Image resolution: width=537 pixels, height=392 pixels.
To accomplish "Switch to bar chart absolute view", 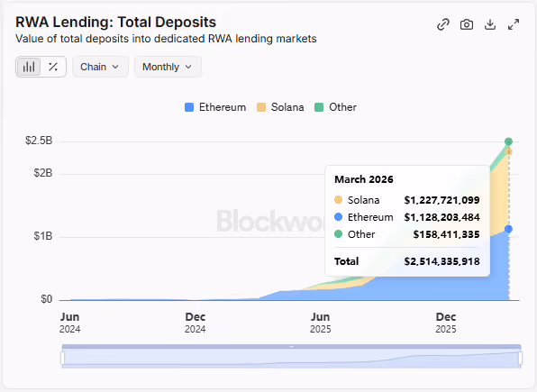I will [29, 67].
